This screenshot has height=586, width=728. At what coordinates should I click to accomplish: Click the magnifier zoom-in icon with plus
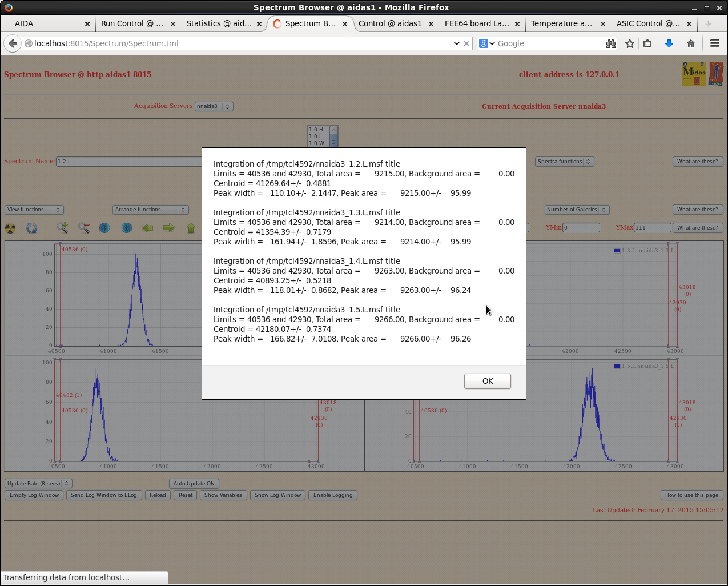click(62, 228)
